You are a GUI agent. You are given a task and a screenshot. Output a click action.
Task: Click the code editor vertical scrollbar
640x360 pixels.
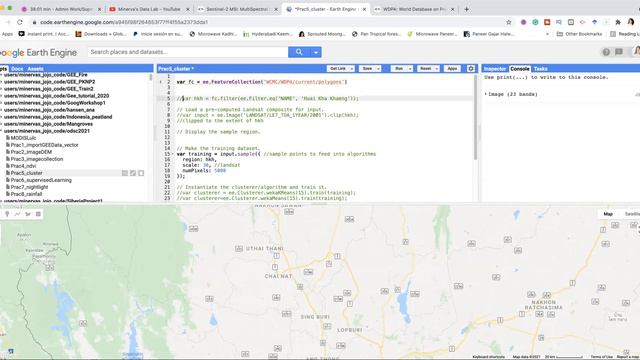coord(475,118)
